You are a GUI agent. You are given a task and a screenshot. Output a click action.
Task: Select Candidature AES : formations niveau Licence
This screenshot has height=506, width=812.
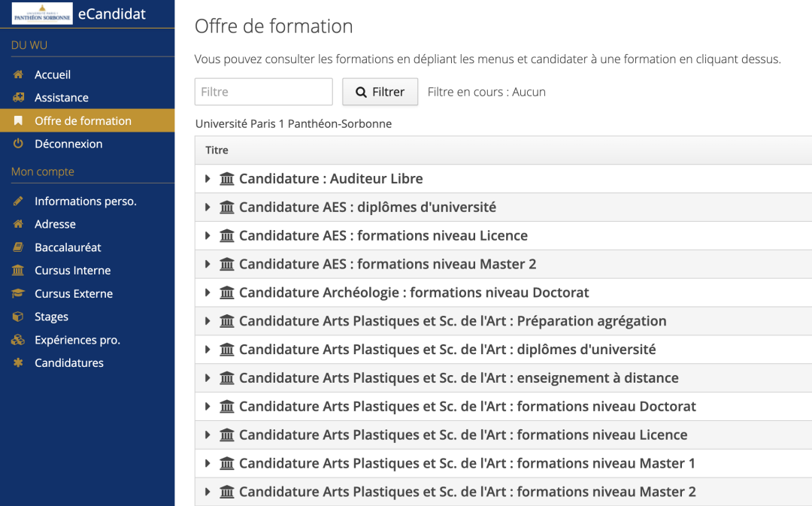(383, 236)
